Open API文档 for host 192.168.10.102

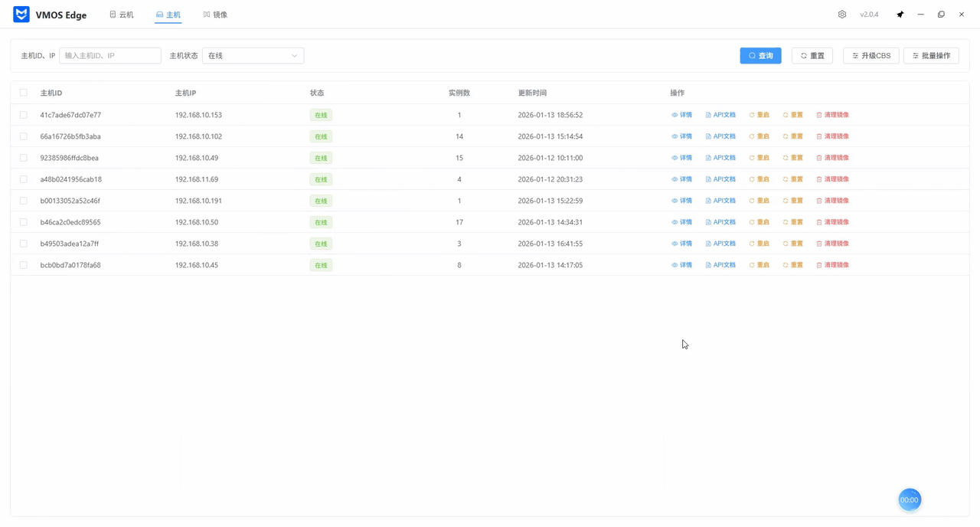(x=720, y=136)
